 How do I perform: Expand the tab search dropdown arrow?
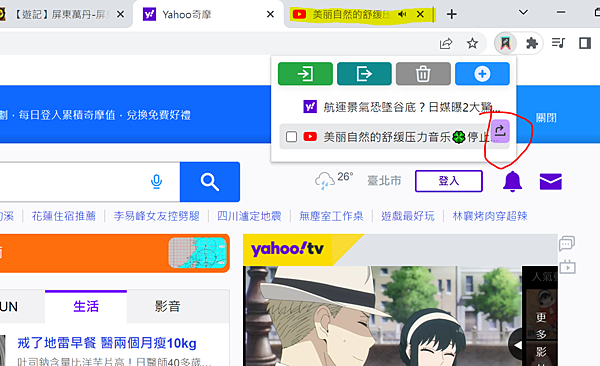coord(523,13)
